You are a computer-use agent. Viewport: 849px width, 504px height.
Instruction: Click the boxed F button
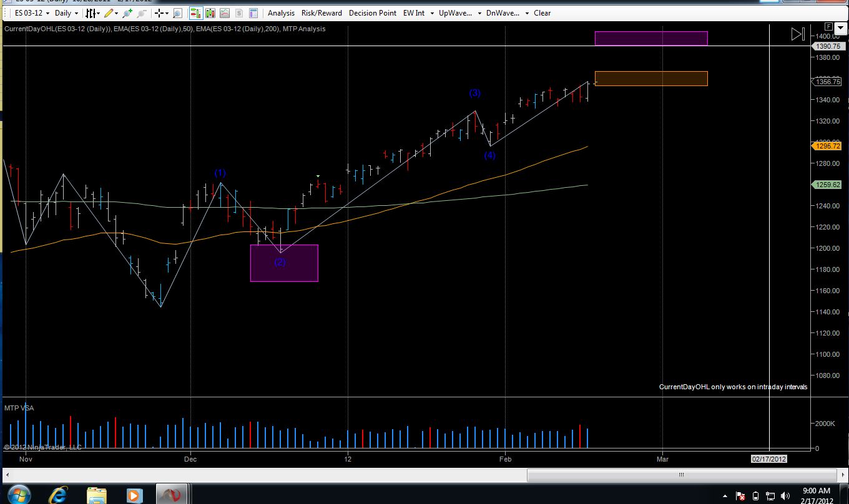pos(828,27)
